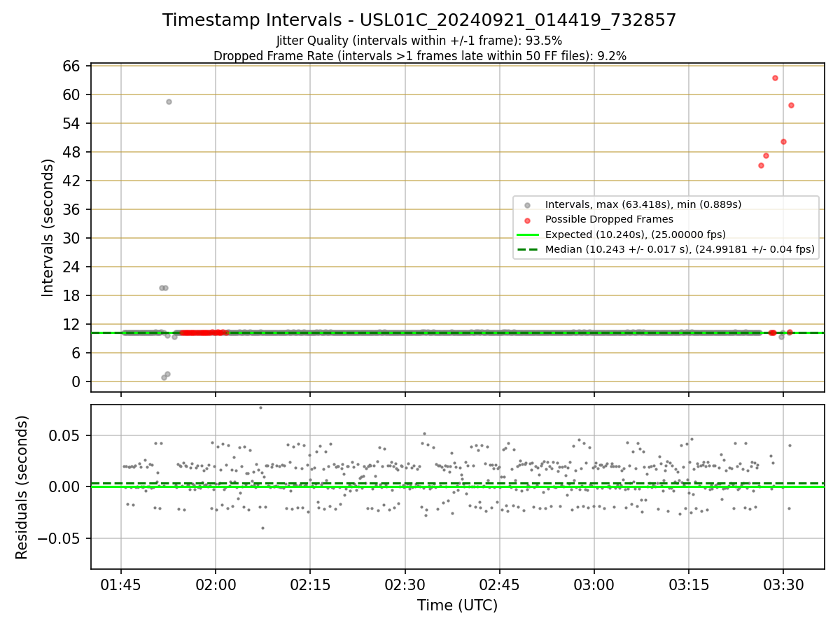Click the x-axis tick label '03:00'

pyautogui.click(x=594, y=586)
